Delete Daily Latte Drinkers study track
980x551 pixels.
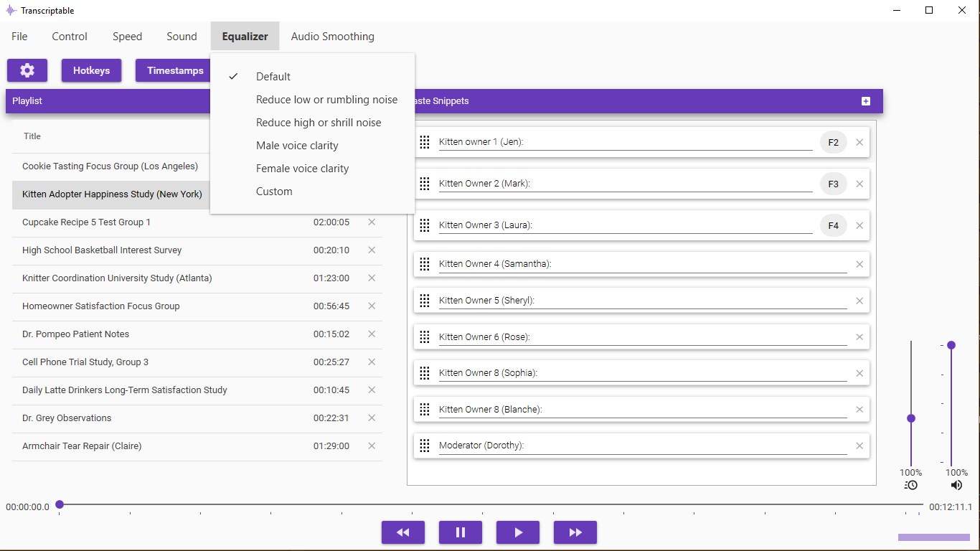click(372, 390)
